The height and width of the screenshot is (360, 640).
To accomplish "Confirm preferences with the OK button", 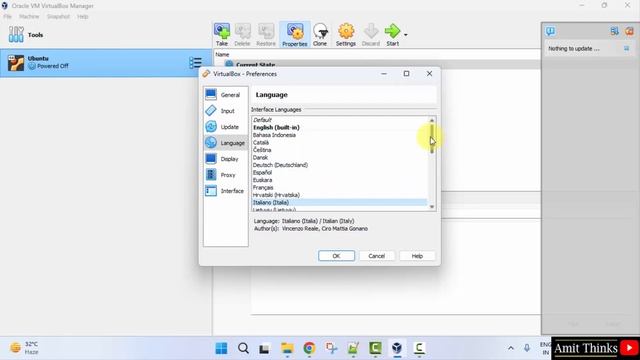I will click(x=336, y=256).
